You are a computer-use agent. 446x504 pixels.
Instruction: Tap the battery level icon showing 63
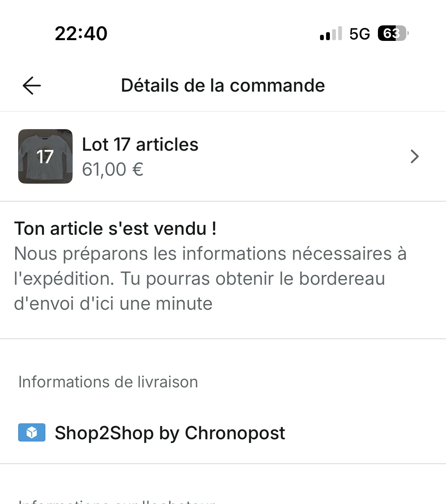coord(393,33)
